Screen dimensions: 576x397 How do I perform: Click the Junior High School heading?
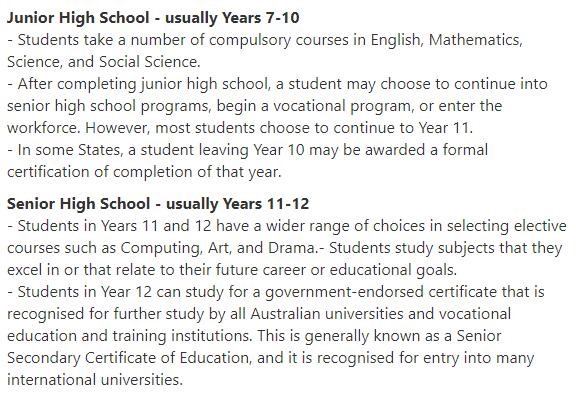click(x=153, y=18)
